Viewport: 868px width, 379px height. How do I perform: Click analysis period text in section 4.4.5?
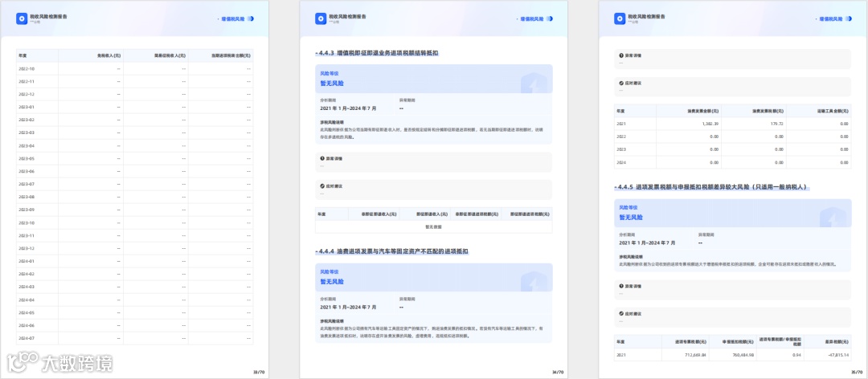point(647,242)
